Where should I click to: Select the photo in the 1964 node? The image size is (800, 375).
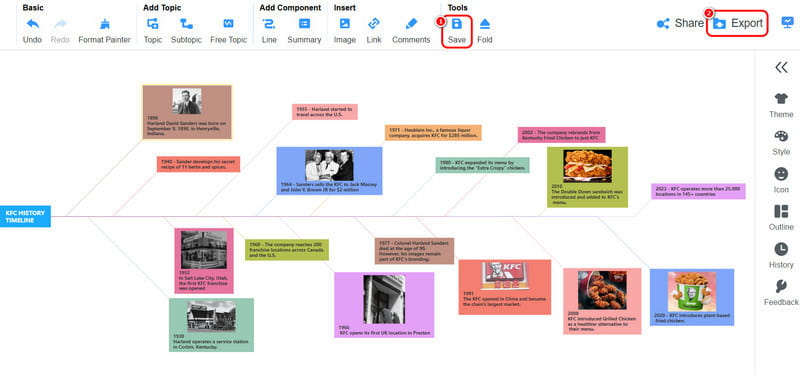coord(329,165)
